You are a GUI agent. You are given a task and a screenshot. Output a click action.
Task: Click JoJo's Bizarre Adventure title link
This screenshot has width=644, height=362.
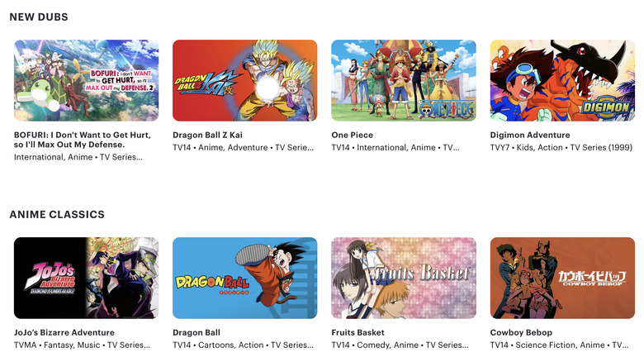pos(64,332)
